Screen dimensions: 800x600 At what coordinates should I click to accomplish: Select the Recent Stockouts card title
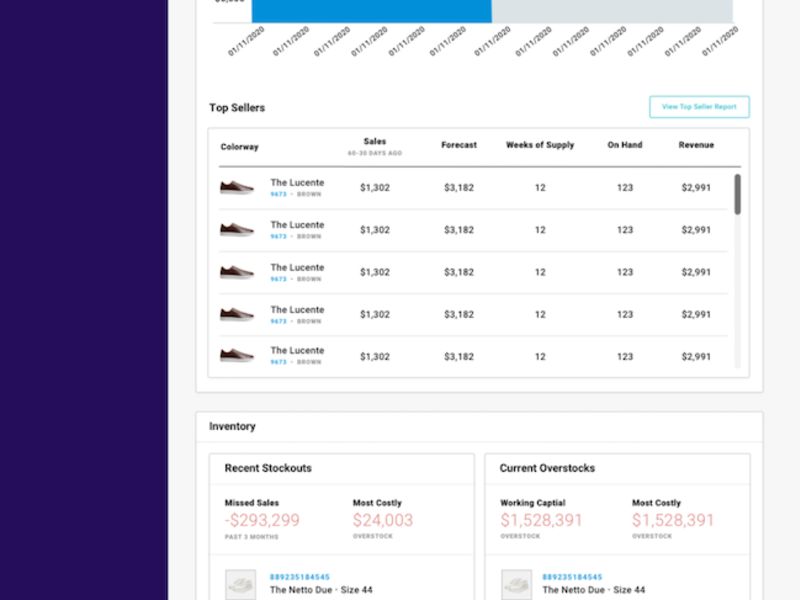(x=268, y=468)
